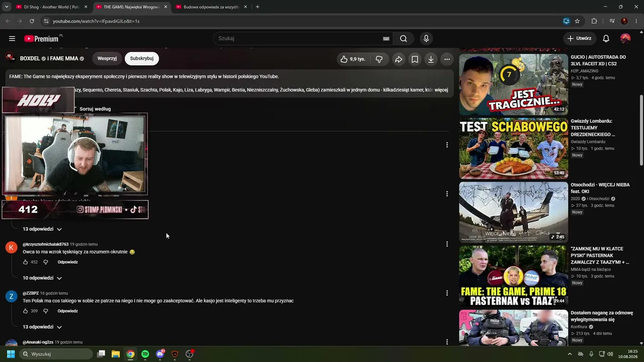Open the Windows Start menu
The image size is (644, 362).
tap(11, 354)
